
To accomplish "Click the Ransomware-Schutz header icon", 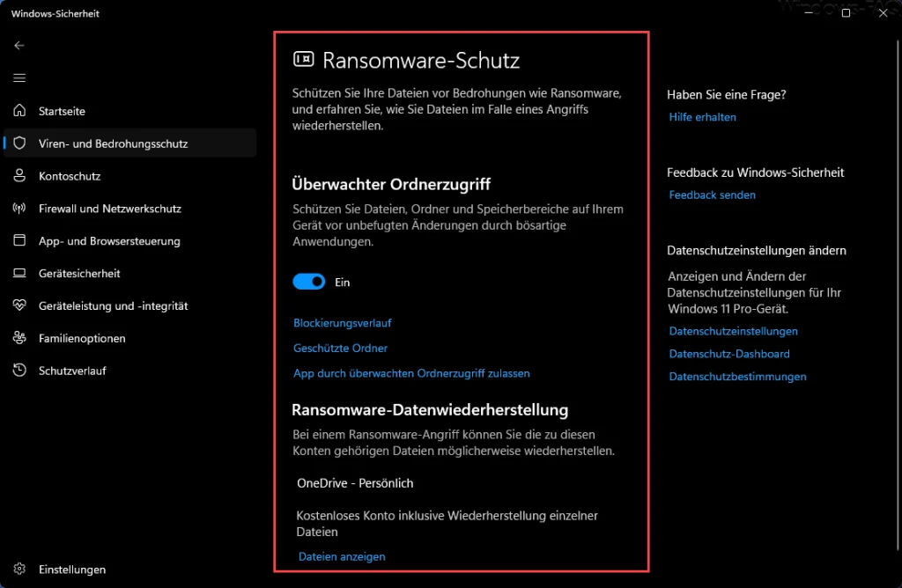I will coord(304,59).
